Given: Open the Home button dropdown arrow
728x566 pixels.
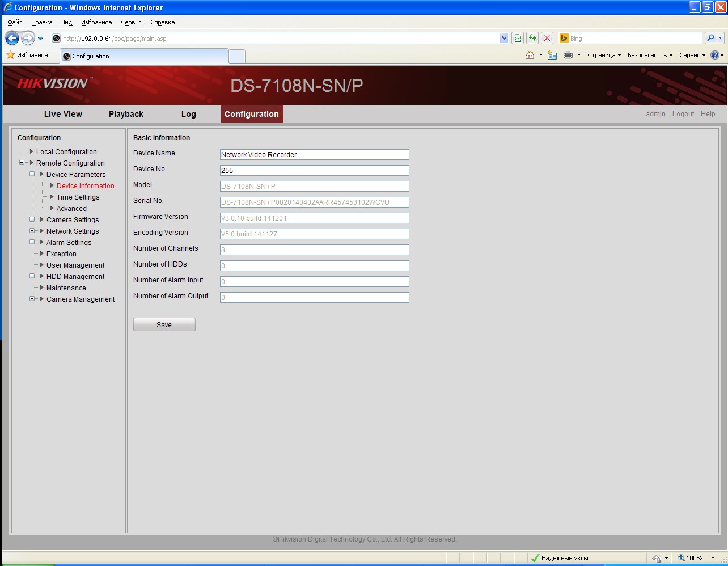Looking at the screenshot, I should click(x=541, y=55).
